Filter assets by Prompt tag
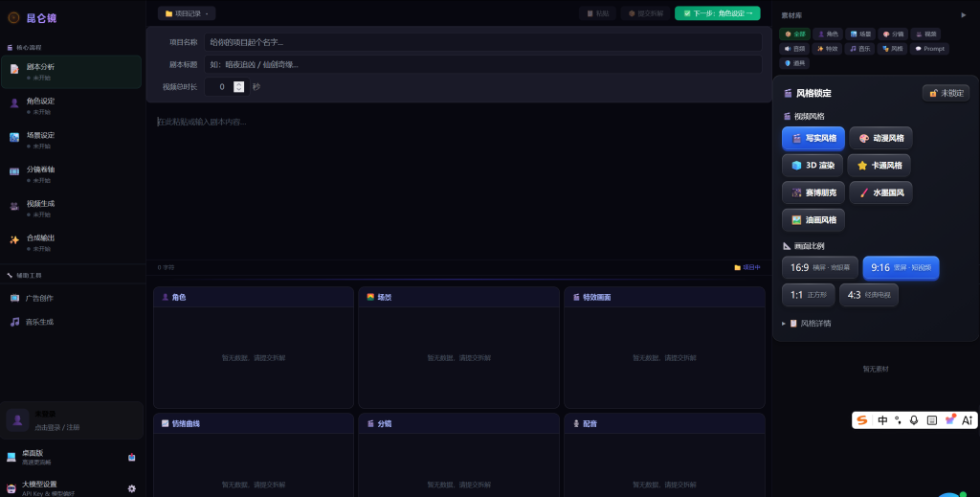Image resolution: width=980 pixels, height=497 pixels. coord(929,48)
